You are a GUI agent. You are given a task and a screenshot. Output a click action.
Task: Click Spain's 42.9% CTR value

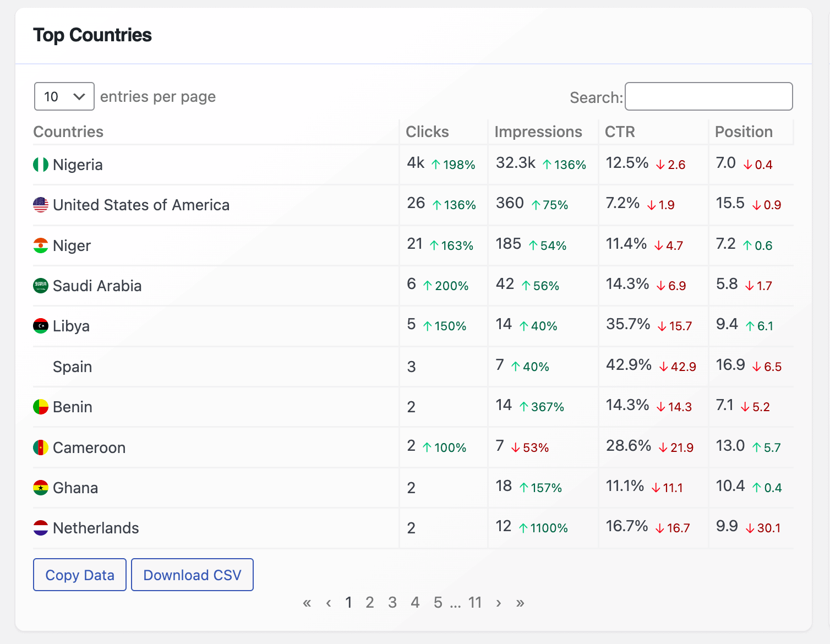pos(629,365)
